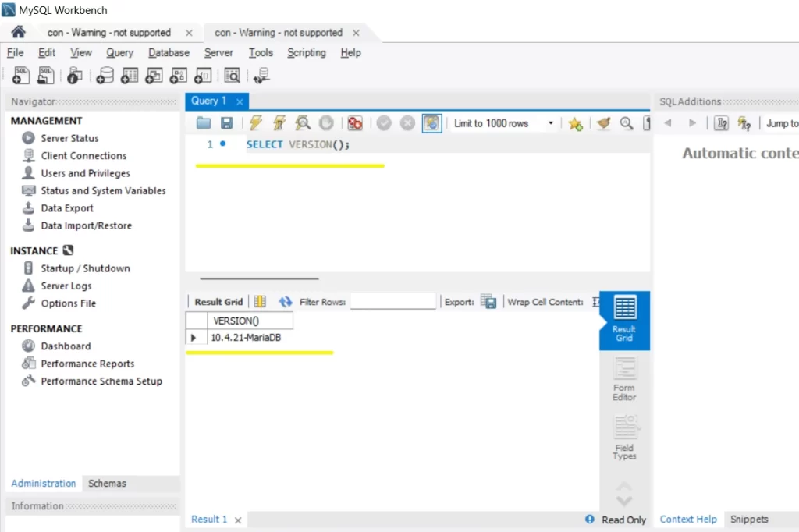
Task: Open find panel magnifier in editor toolbar
Action: pyautogui.click(x=627, y=122)
